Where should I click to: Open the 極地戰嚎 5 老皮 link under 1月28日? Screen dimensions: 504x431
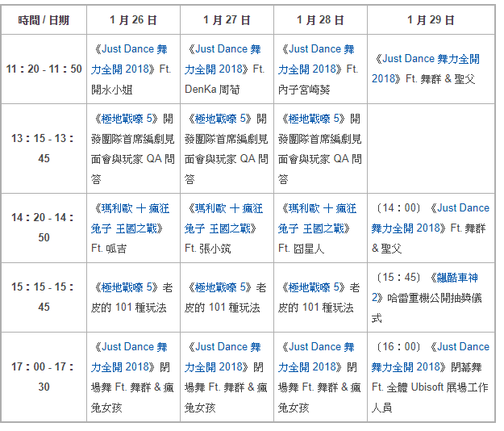[x=314, y=287]
